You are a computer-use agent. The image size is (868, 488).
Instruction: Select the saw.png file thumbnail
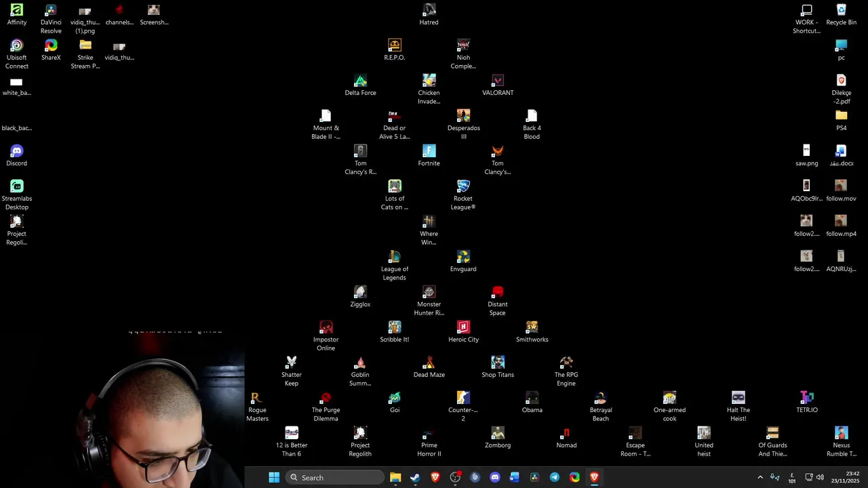[x=806, y=156]
